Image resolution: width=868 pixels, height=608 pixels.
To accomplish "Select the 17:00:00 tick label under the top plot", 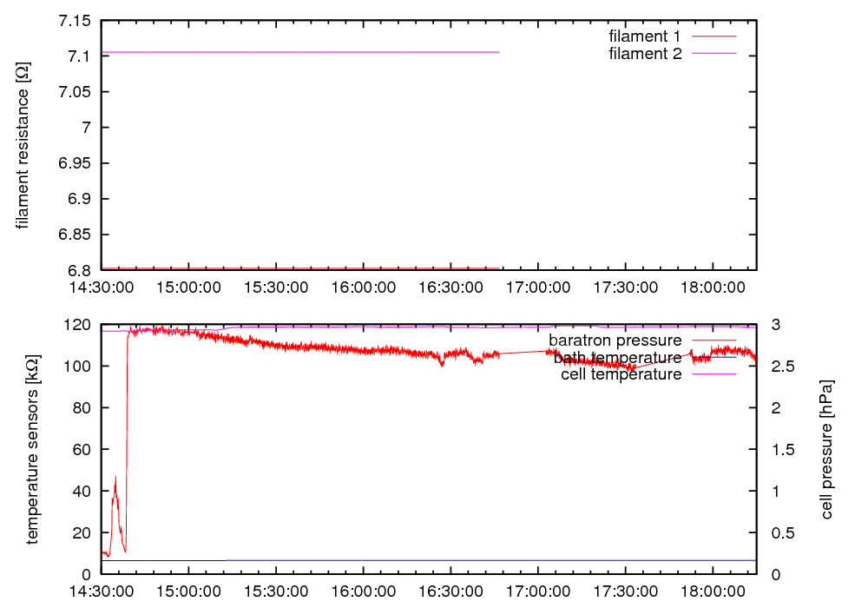I will tap(538, 287).
